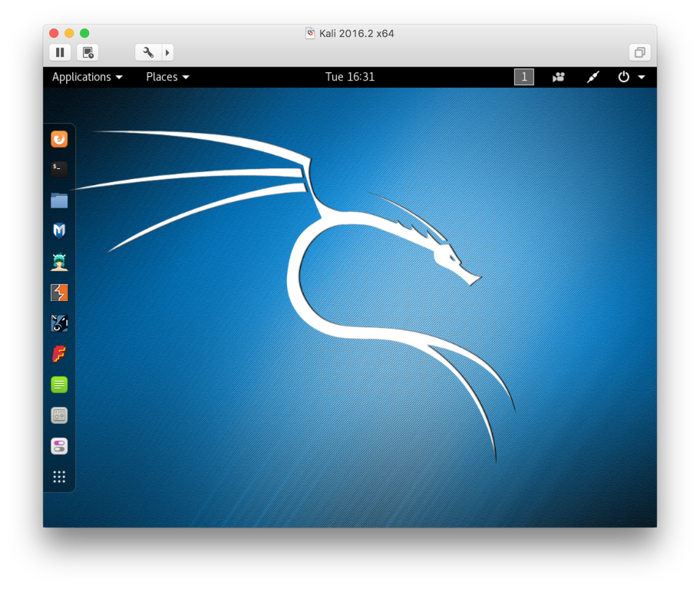Expand the toolbar arrow next to wrench
Screen dimensions: 700x589
(167, 52)
